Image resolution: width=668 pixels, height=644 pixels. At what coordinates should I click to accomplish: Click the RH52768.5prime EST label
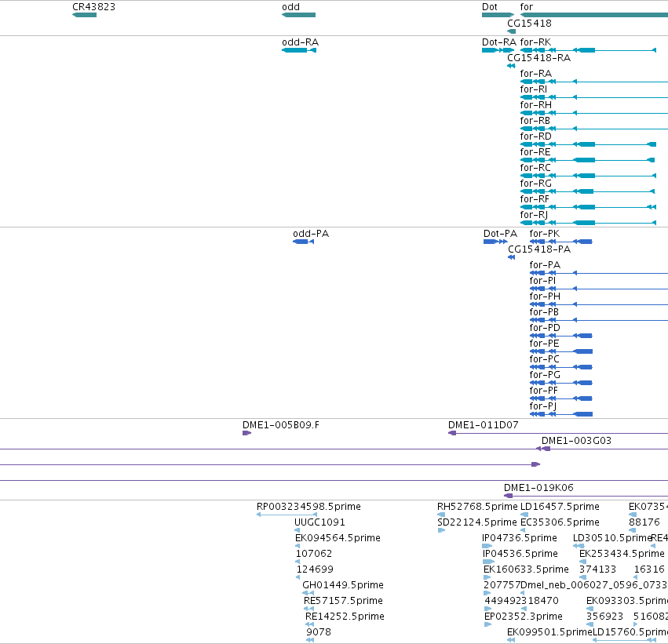[x=477, y=507]
